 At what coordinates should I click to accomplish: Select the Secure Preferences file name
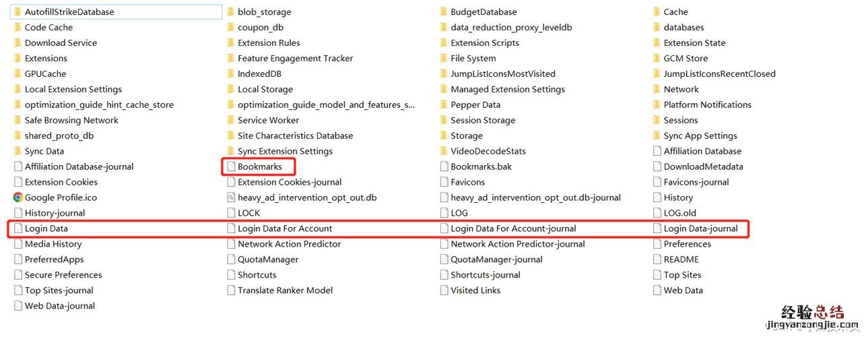63,275
